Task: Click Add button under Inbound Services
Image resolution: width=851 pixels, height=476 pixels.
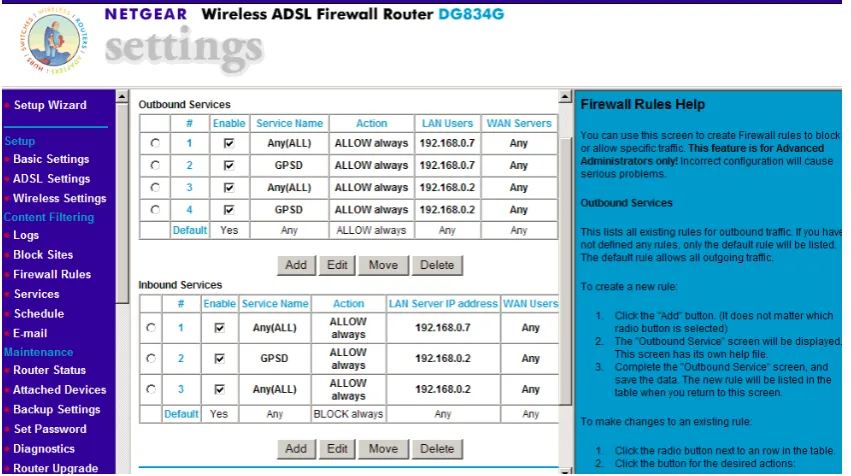Action: tap(296, 449)
